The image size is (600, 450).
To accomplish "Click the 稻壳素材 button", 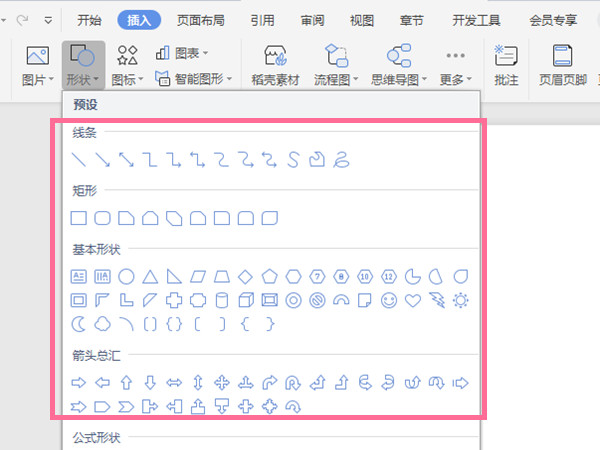I will [275, 65].
